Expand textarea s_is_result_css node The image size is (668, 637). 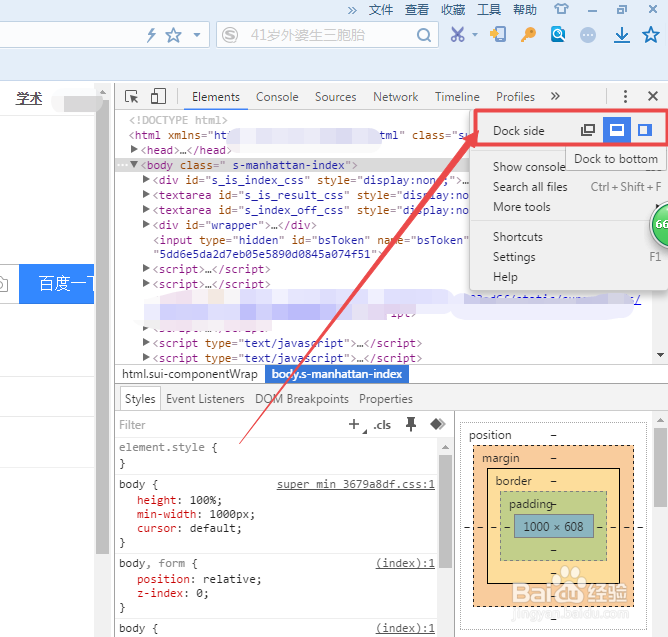(146, 194)
